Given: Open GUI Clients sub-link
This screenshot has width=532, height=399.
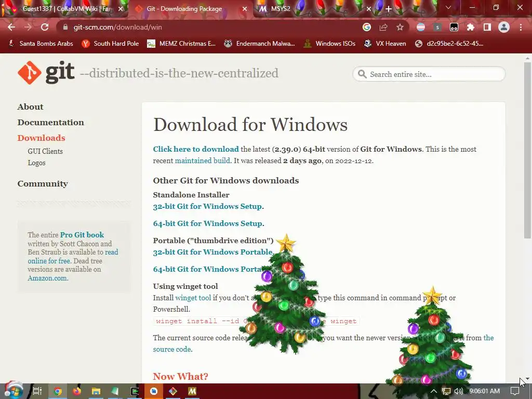Looking at the screenshot, I should pos(45,151).
